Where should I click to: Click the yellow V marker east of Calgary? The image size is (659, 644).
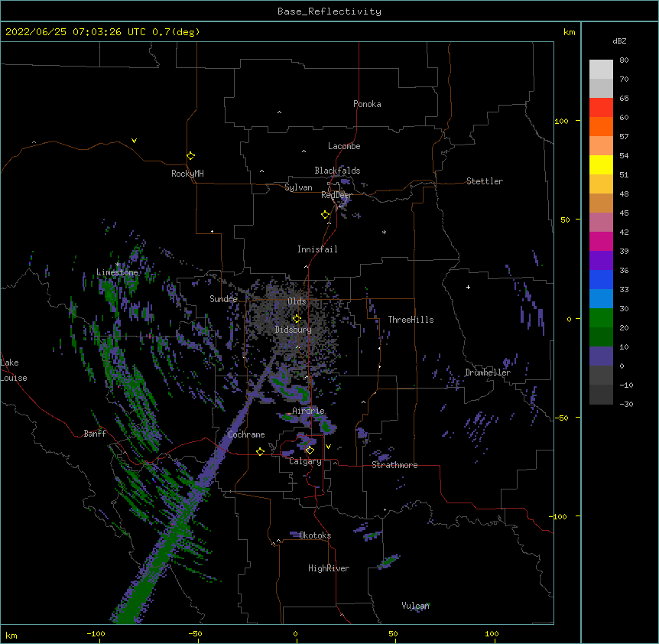click(328, 447)
